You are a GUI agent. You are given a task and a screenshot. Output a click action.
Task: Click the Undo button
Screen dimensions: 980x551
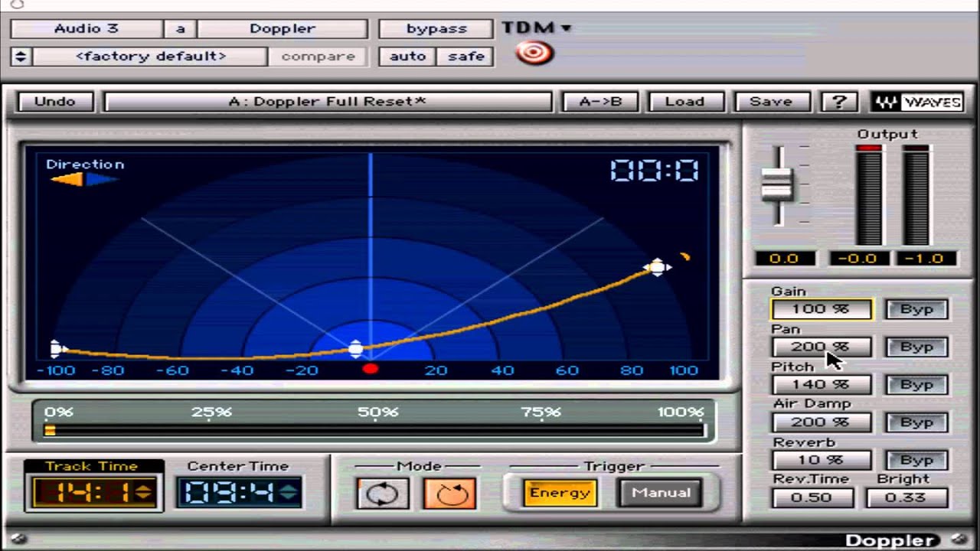pyautogui.click(x=55, y=102)
